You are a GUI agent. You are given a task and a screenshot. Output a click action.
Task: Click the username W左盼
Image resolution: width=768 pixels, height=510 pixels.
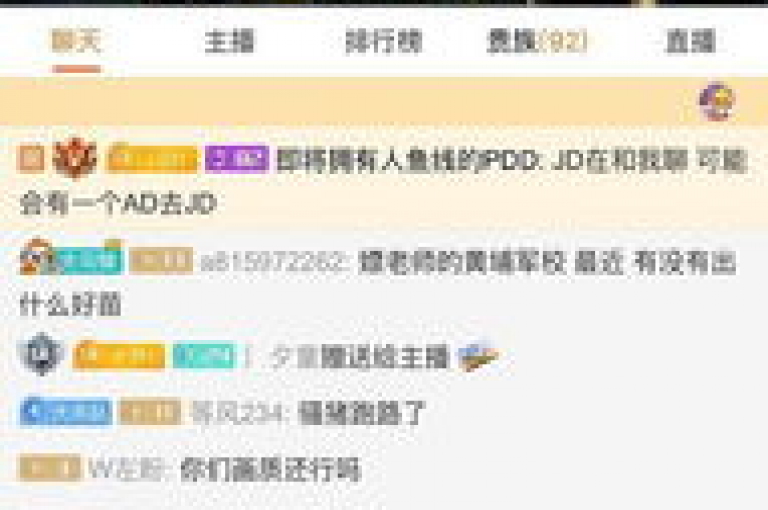point(127,469)
